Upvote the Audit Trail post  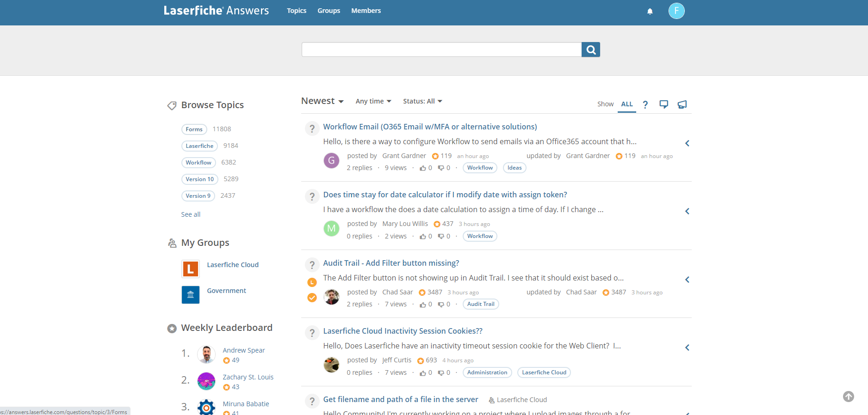click(423, 305)
